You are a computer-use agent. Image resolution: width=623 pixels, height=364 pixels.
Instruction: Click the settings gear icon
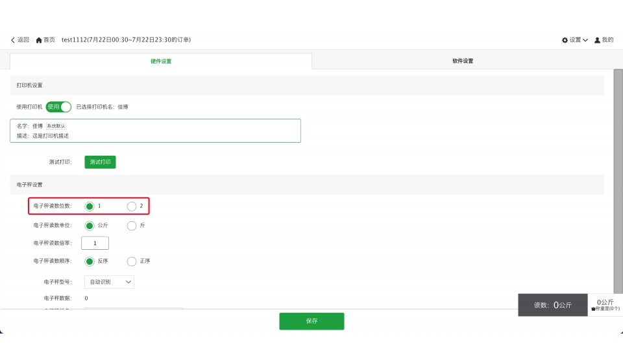click(x=565, y=40)
